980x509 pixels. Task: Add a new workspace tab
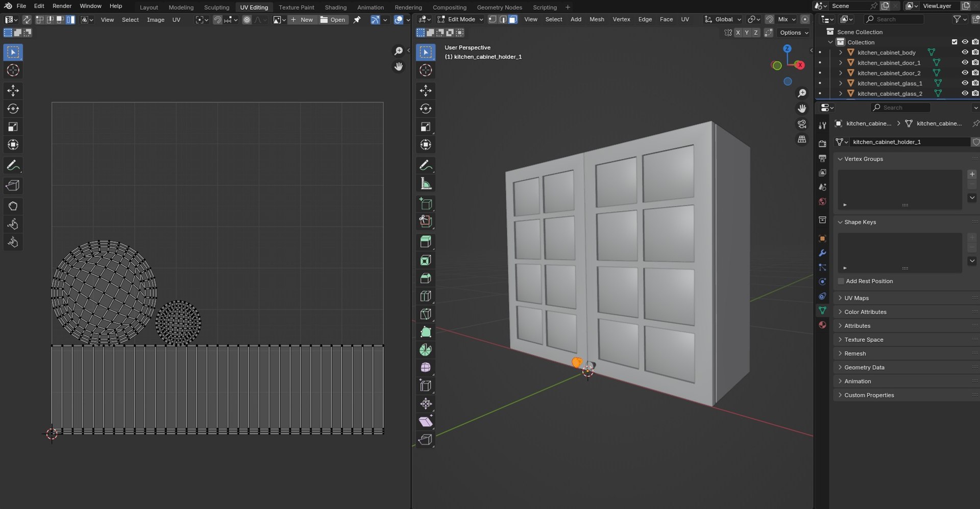(568, 7)
